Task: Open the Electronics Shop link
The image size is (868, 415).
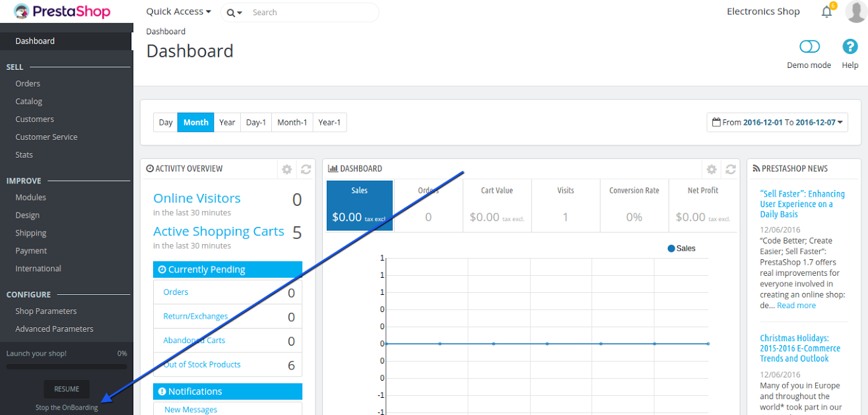Action: pos(763,11)
